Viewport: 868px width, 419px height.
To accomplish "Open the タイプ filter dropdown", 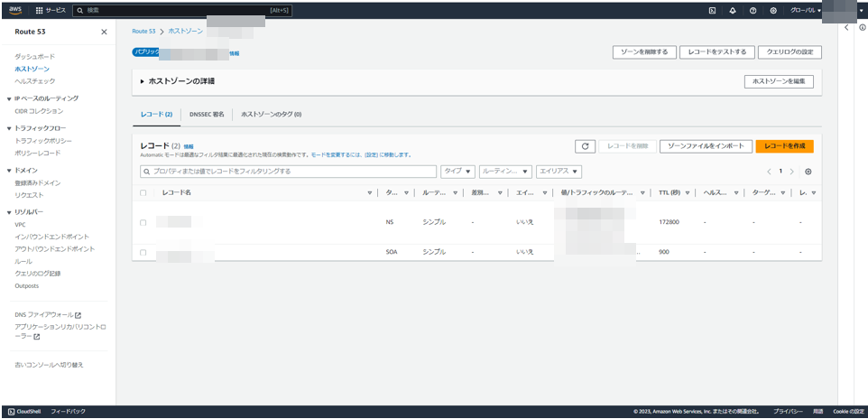I will point(457,172).
